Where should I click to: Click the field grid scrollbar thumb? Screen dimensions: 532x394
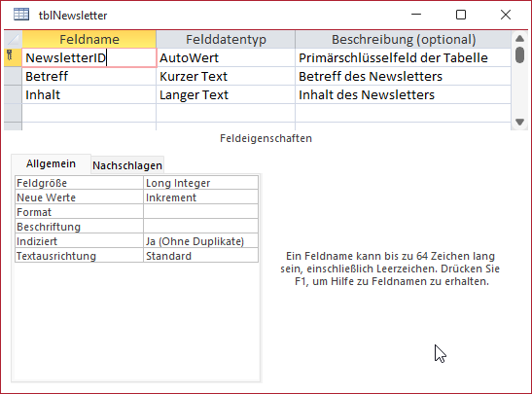click(x=519, y=54)
